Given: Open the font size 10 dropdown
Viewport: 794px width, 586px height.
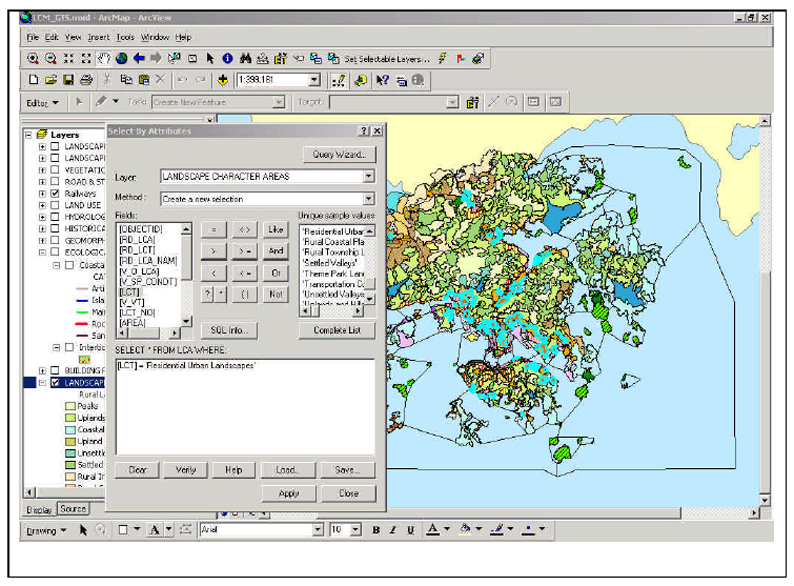Looking at the screenshot, I should click(356, 530).
